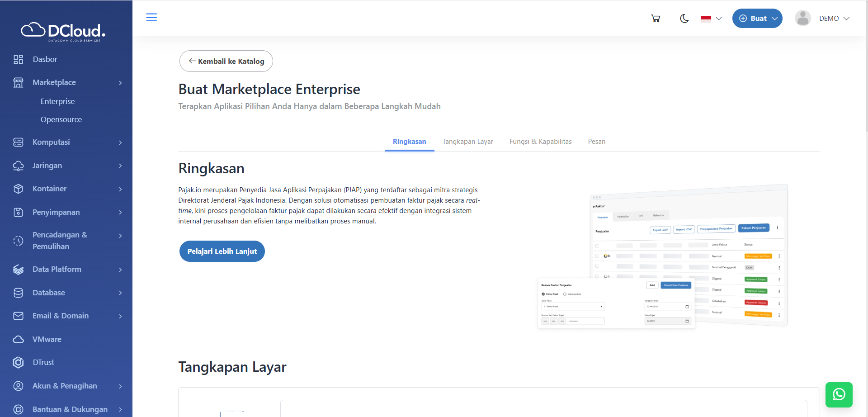Select the Pesan tab
The height and width of the screenshot is (417, 868).
point(596,142)
